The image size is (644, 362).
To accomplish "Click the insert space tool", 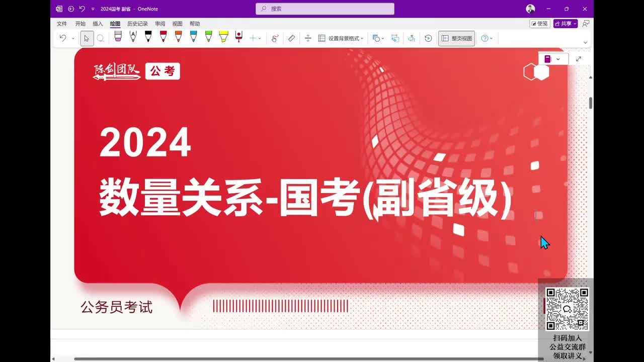I will pyautogui.click(x=308, y=38).
